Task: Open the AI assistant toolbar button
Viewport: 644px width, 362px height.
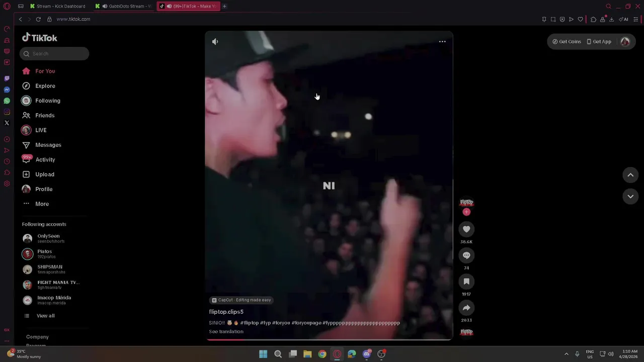Action: (623, 19)
